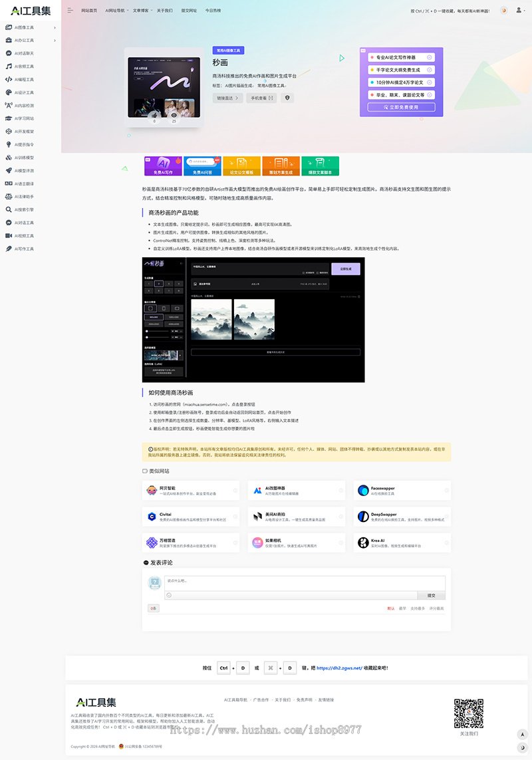Open the https://dh2.zgws.net/ link
Screen dimensions: 532x760
coord(339,668)
